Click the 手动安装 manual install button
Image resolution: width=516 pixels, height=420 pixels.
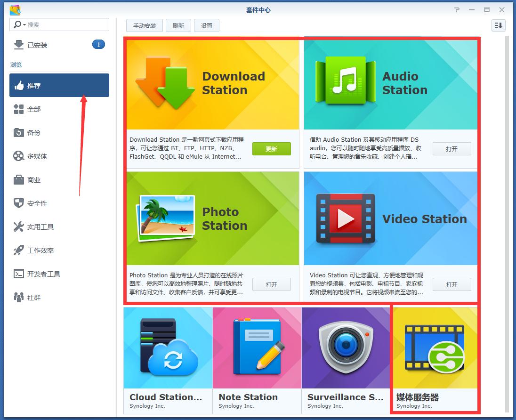point(145,26)
